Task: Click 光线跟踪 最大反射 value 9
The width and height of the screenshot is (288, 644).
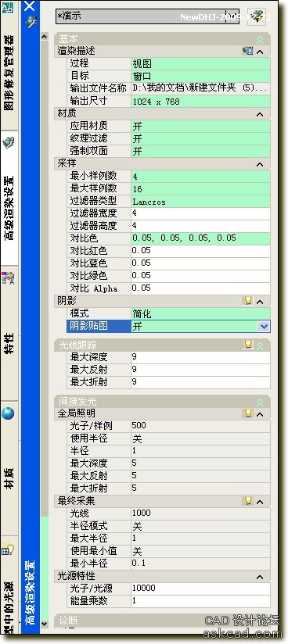Action: pos(200,370)
